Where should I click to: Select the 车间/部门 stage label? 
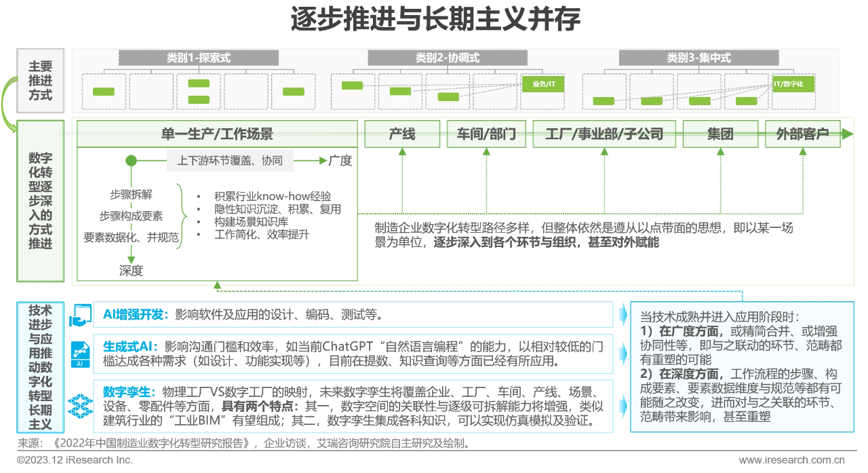point(486,134)
